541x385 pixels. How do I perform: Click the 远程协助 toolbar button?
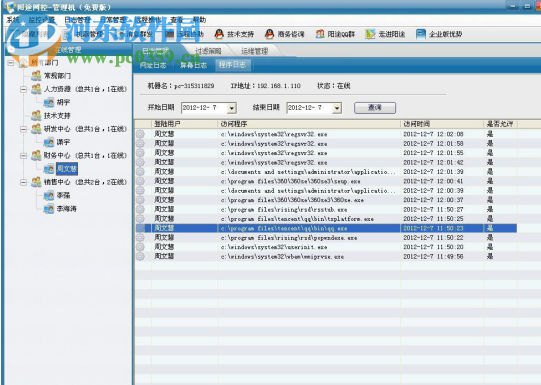coord(185,34)
